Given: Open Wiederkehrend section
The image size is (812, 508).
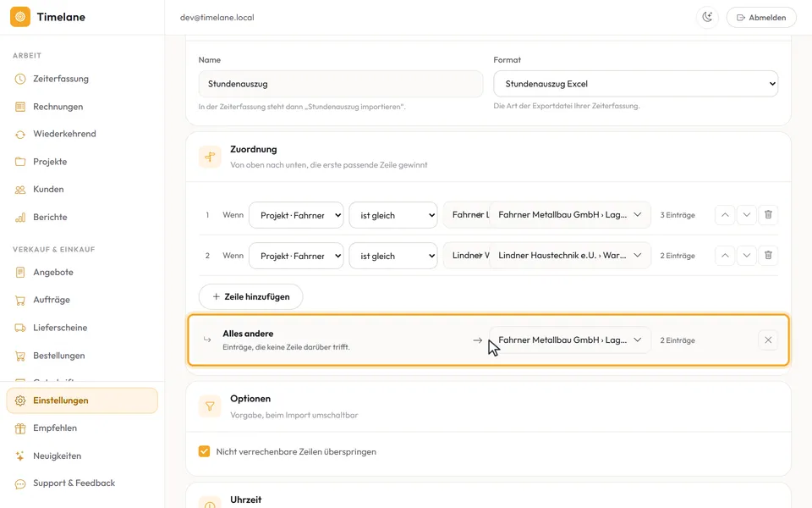Looking at the screenshot, I should [82, 134].
